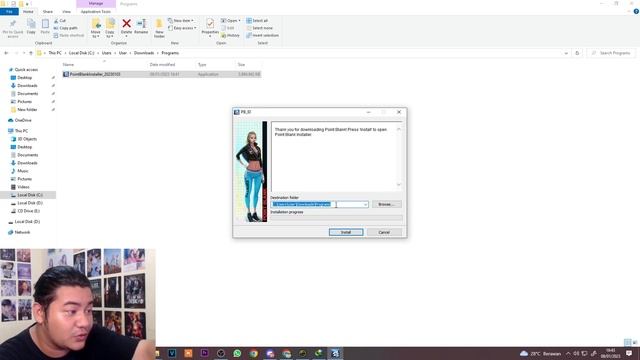Click the weather widget in system tray
The height and width of the screenshot is (360, 640).
click(x=540, y=353)
